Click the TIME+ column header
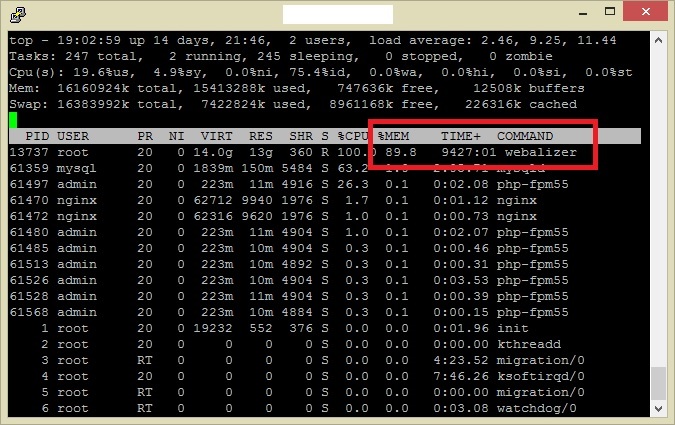 coord(461,136)
